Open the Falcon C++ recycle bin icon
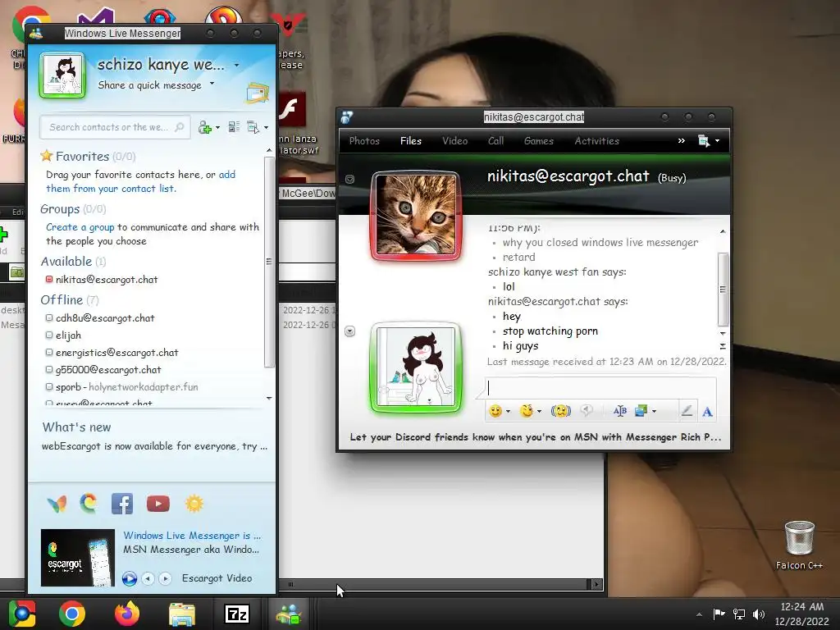The height and width of the screenshot is (630, 840). [x=799, y=545]
